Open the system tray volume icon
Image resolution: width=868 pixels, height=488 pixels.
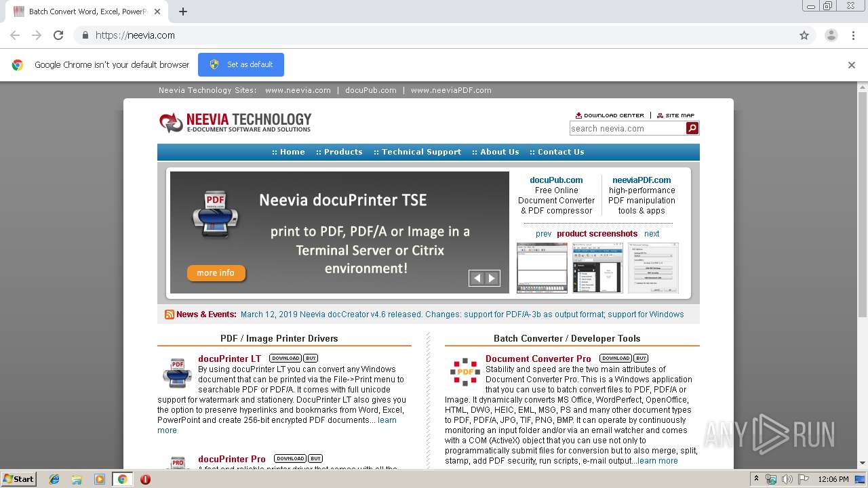click(787, 479)
